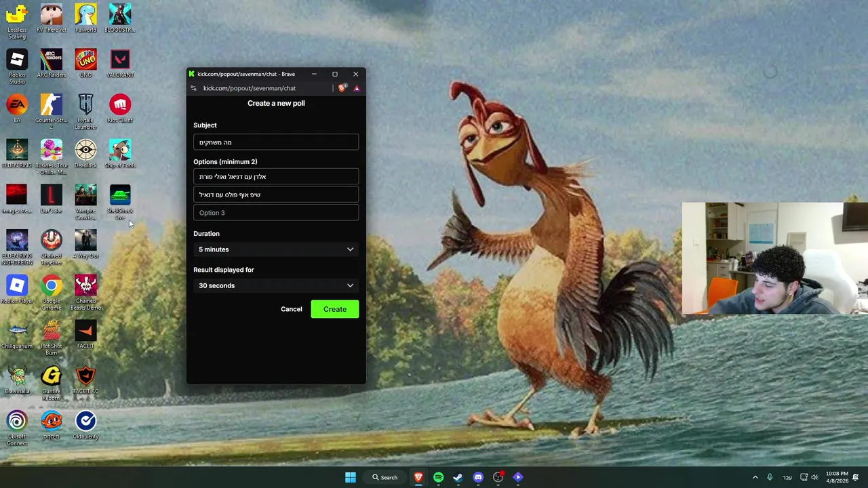
Task: Click the Brave Shields icon in address bar
Action: click(342, 88)
